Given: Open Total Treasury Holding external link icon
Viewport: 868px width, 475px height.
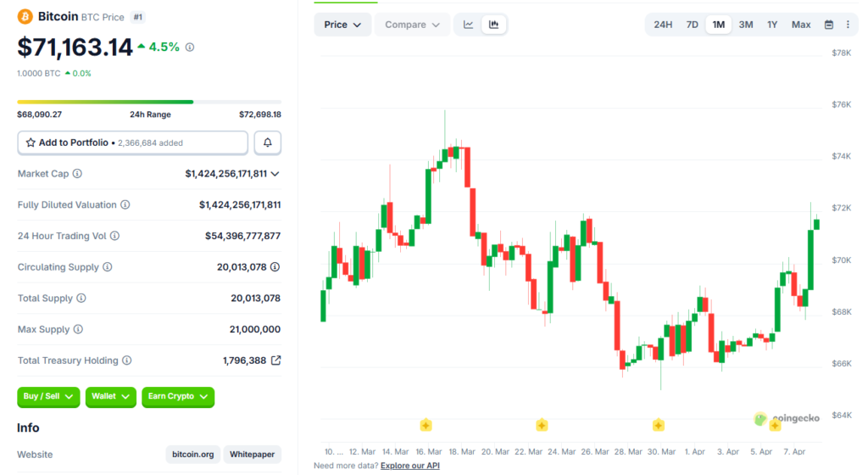Looking at the screenshot, I should click(275, 360).
